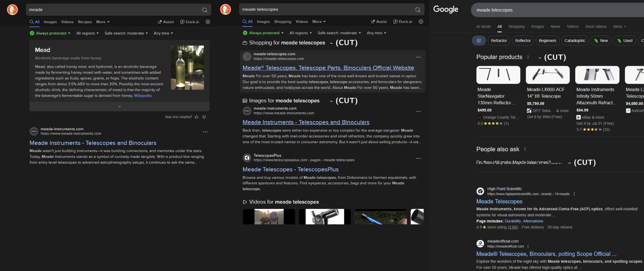The image size is (644, 271).
Task: Open three-dot menu for meade-instruments.com in 'meade telescopes' panel
Action: 418,111
